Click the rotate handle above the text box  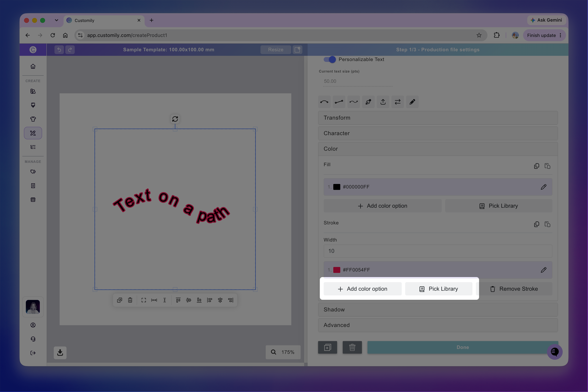[175, 119]
